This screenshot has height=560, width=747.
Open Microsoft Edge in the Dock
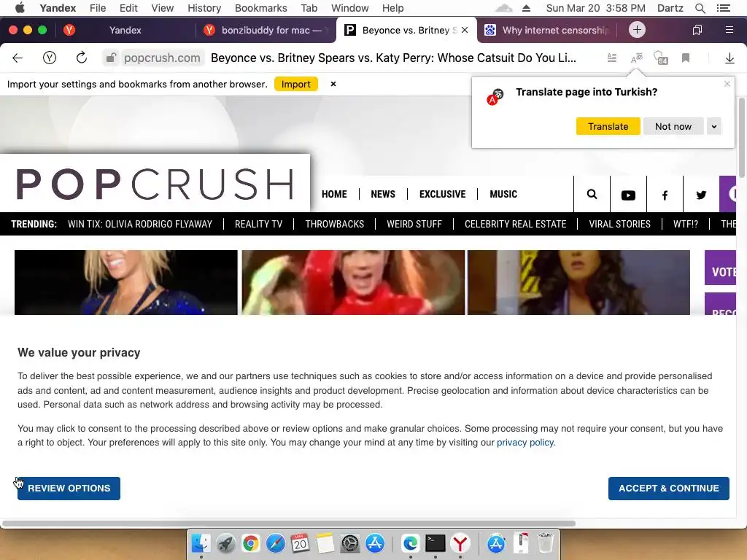click(410, 542)
